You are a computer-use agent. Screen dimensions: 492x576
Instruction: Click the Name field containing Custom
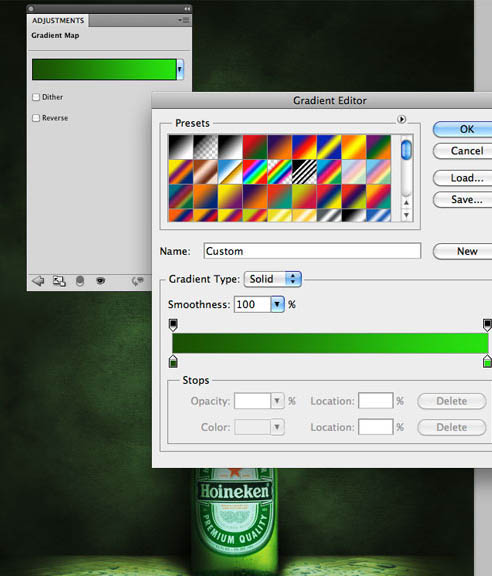coord(312,251)
